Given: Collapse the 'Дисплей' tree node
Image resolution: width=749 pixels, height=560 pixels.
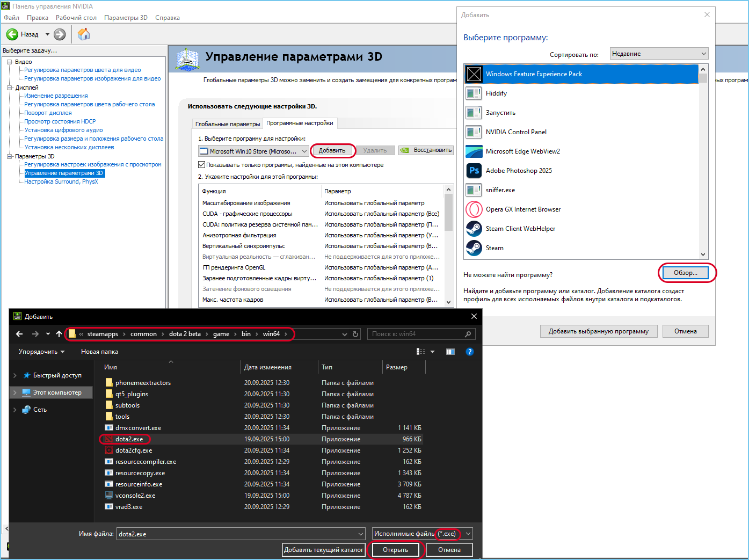Looking at the screenshot, I should 10,88.
